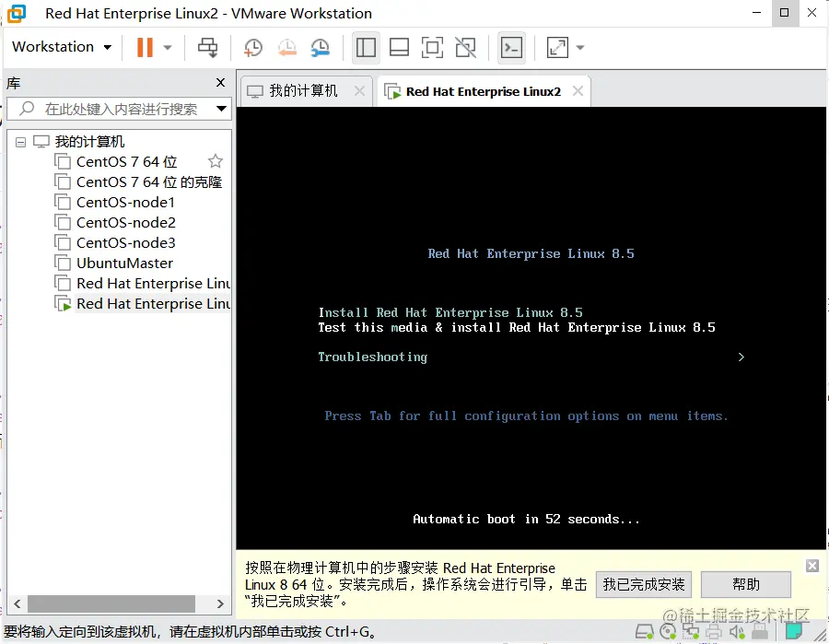The width and height of the screenshot is (829, 644).
Task: Click the USB controller status icon
Action: [x=760, y=631]
